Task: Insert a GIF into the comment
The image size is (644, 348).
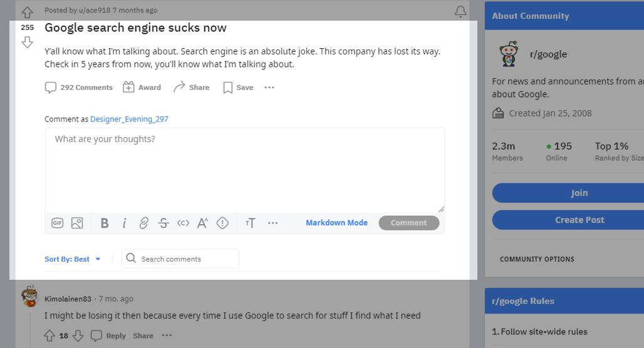Action: tap(58, 223)
